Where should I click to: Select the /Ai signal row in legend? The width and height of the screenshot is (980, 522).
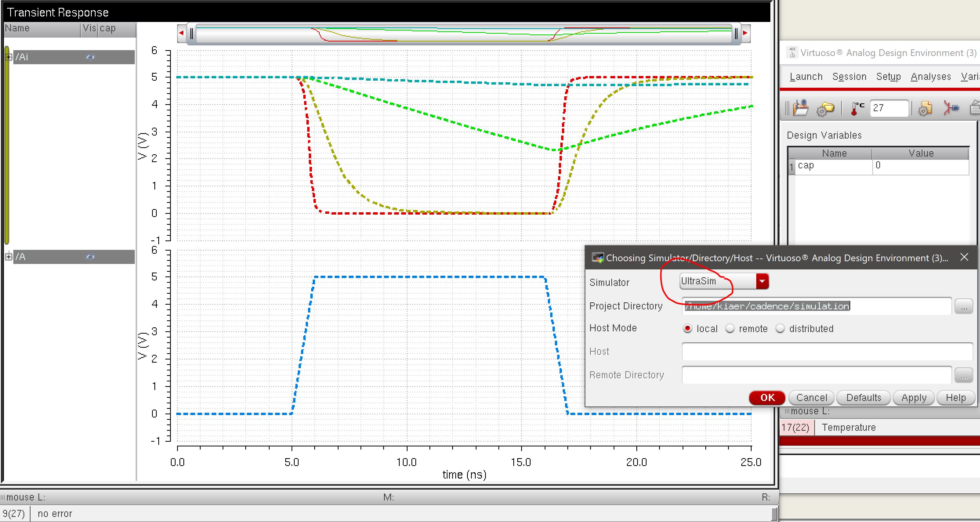[74, 57]
